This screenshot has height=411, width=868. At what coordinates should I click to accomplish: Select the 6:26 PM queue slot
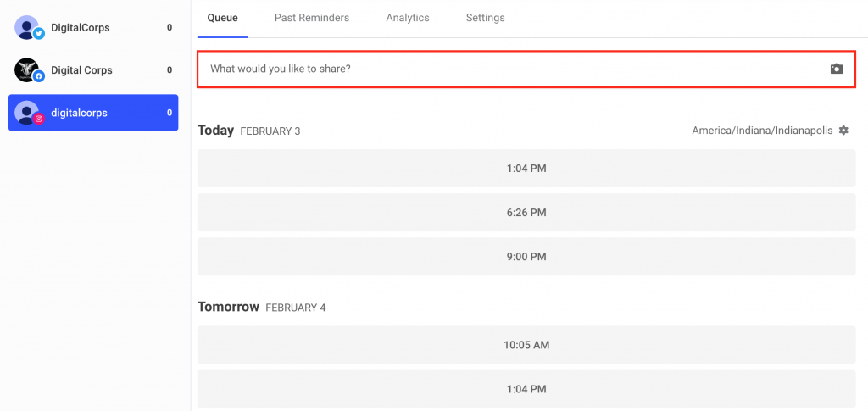(526, 213)
